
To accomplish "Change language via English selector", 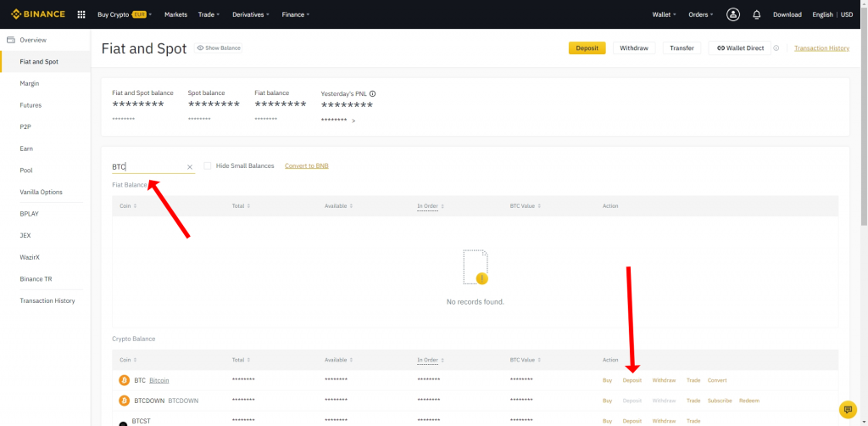I will pos(822,14).
